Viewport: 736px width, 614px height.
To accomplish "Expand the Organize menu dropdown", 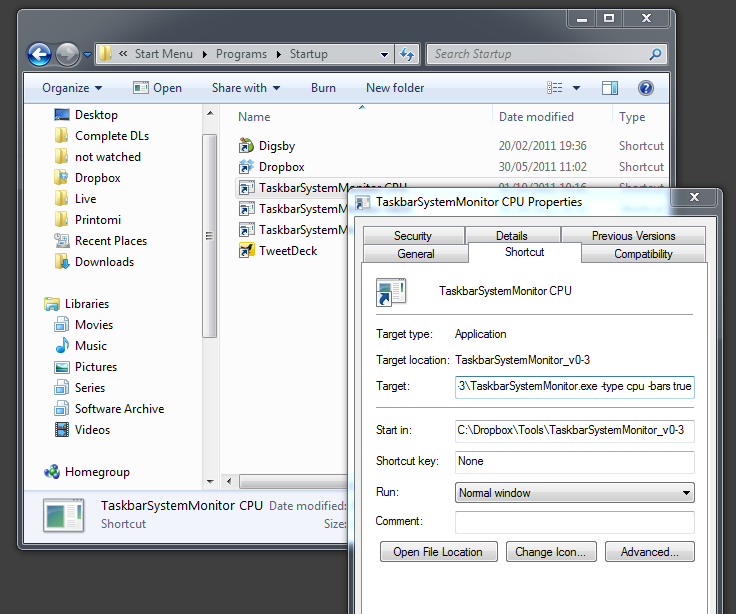I will (72, 88).
